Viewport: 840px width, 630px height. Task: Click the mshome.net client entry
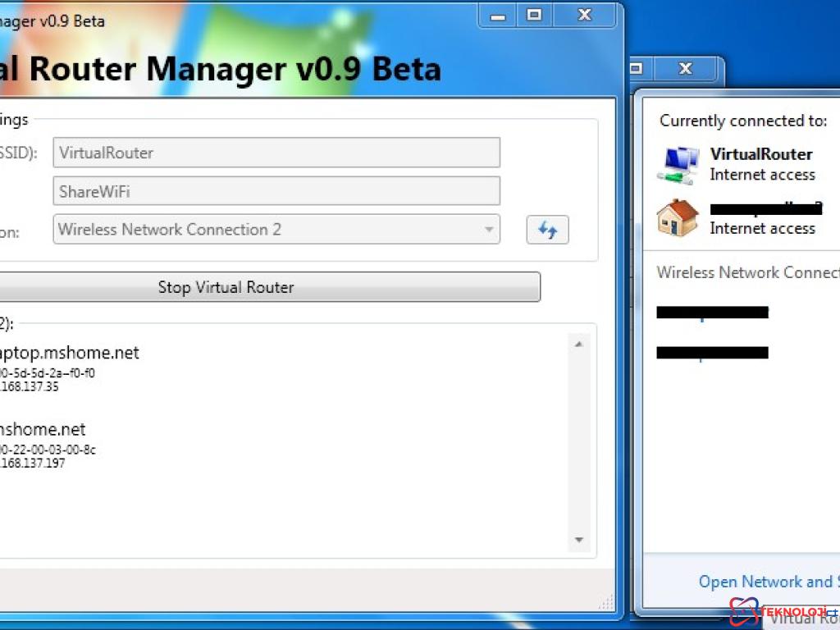tap(43, 429)
